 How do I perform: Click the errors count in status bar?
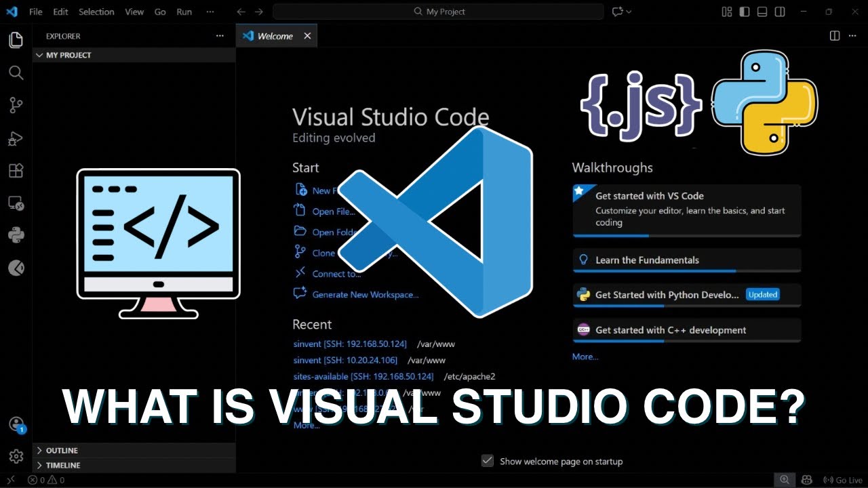(x=37, y=480)
